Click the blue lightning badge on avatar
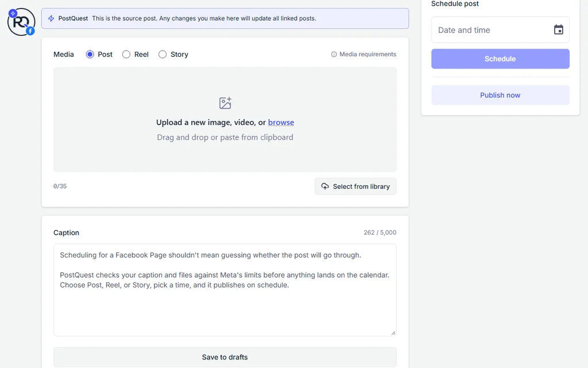588x368 pixels. pos(13,13)
